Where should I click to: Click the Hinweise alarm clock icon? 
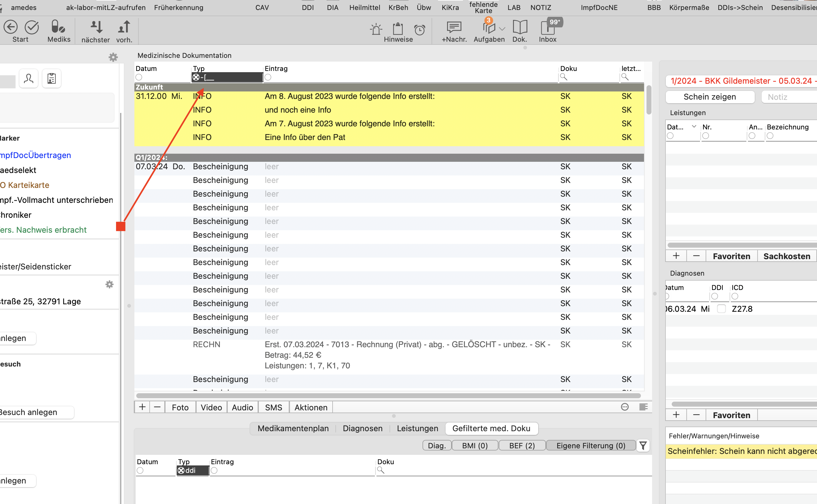[420, 30]
